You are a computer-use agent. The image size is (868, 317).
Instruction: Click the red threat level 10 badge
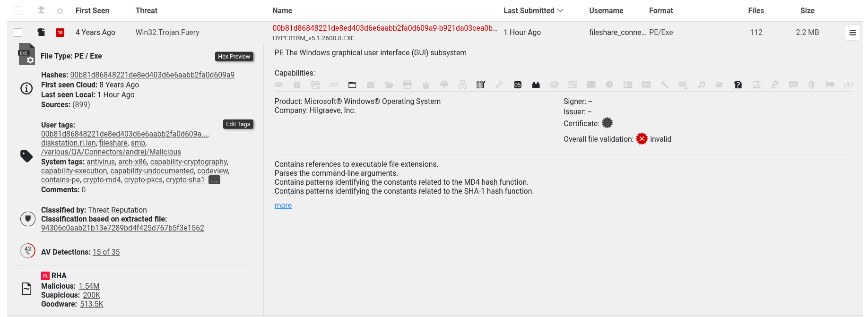click(x=60, y=32)
